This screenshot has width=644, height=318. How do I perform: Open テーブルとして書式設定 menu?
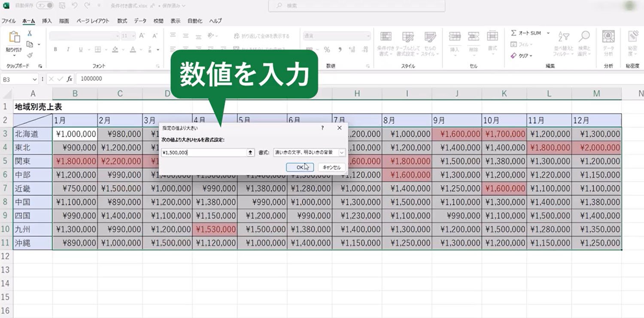pos(407,44)
